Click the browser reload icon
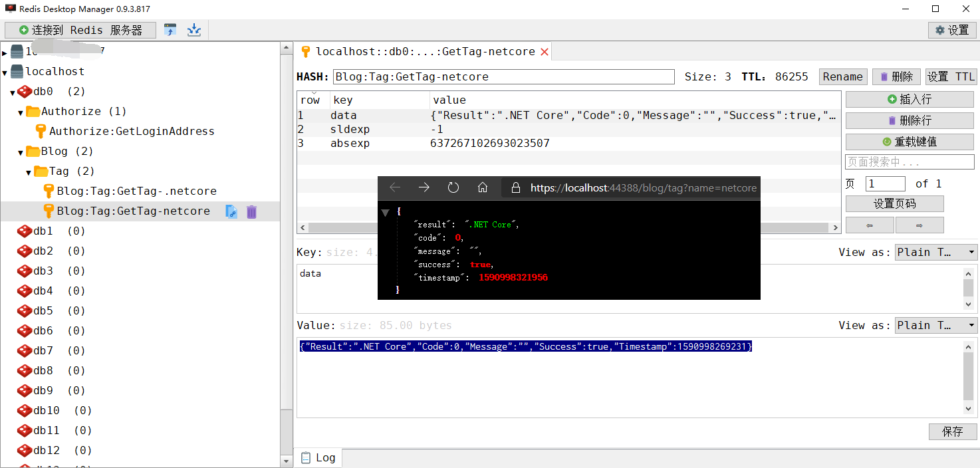980x468 pixels. pos(453,188)
